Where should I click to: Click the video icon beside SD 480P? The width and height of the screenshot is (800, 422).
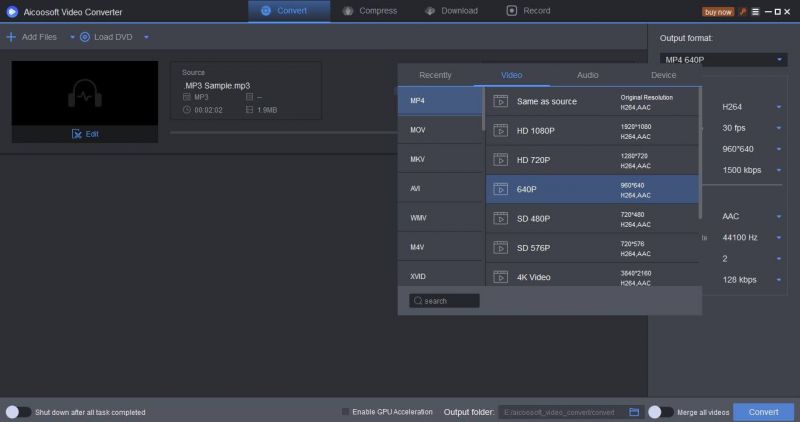[x=501, y=218]
